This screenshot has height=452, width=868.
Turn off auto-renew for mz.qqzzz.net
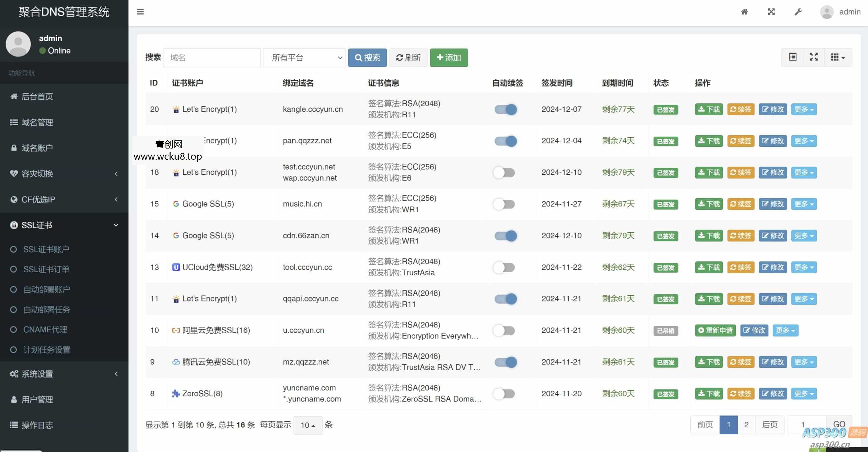(x=506, y=362)
